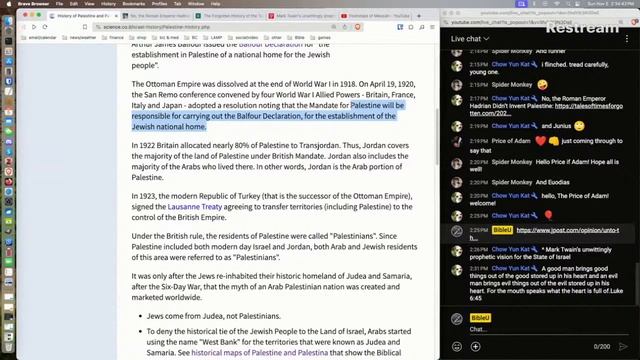Reload the History of Palestine page
640x360 pixels.
(x=45, y=27)
